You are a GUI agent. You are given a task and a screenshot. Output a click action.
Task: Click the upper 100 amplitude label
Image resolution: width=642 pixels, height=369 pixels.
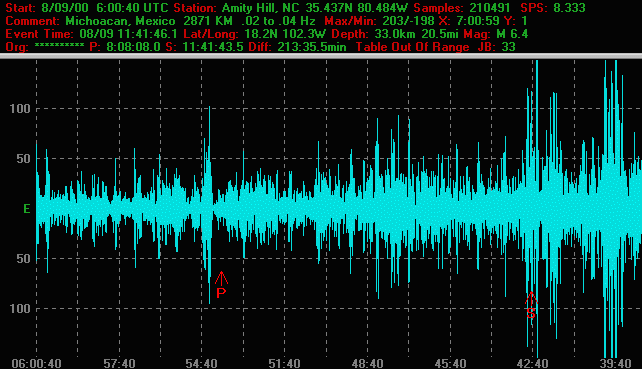click(20, 109)
